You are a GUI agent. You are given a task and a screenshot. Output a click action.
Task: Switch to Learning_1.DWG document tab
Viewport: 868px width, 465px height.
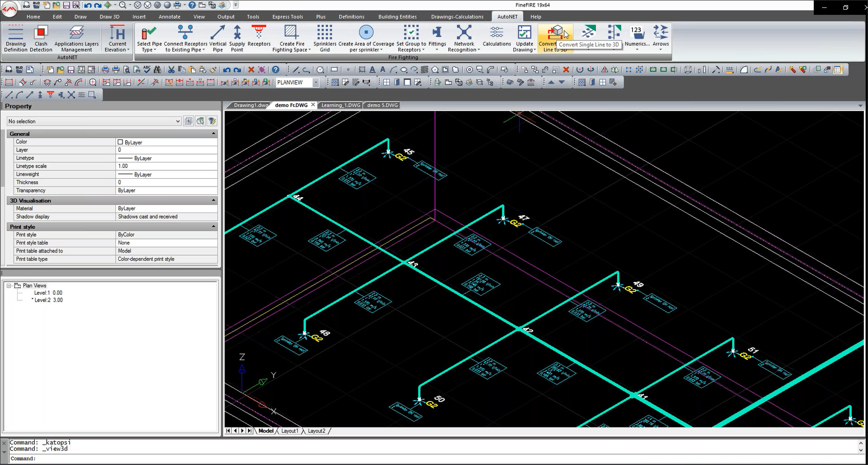tap(341, 105)
